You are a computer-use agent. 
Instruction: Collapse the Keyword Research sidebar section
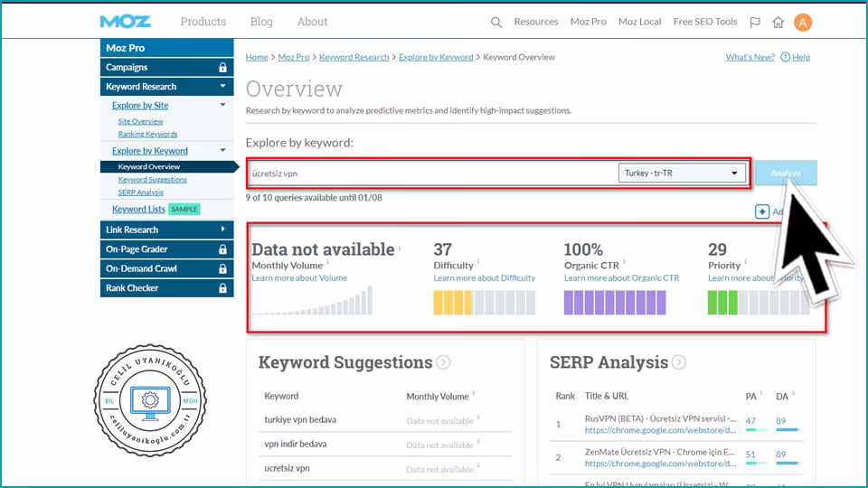tap(222, 87)
